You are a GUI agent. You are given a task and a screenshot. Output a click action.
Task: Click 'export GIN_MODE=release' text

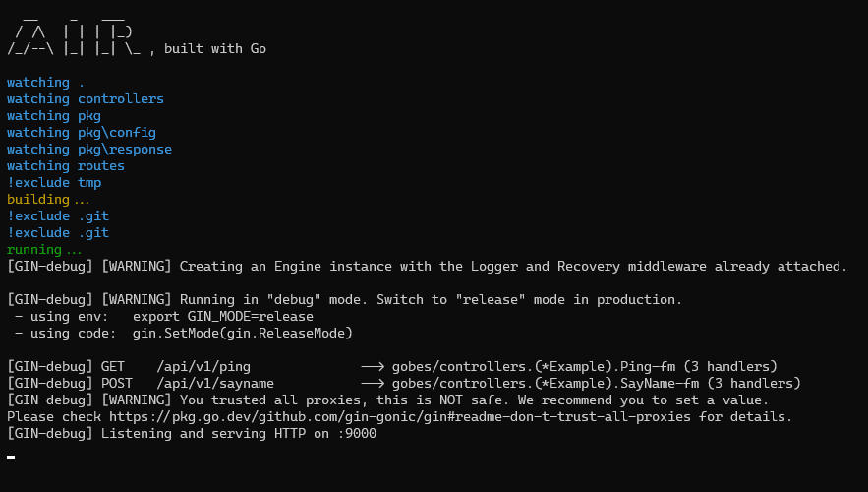[222, 317]
